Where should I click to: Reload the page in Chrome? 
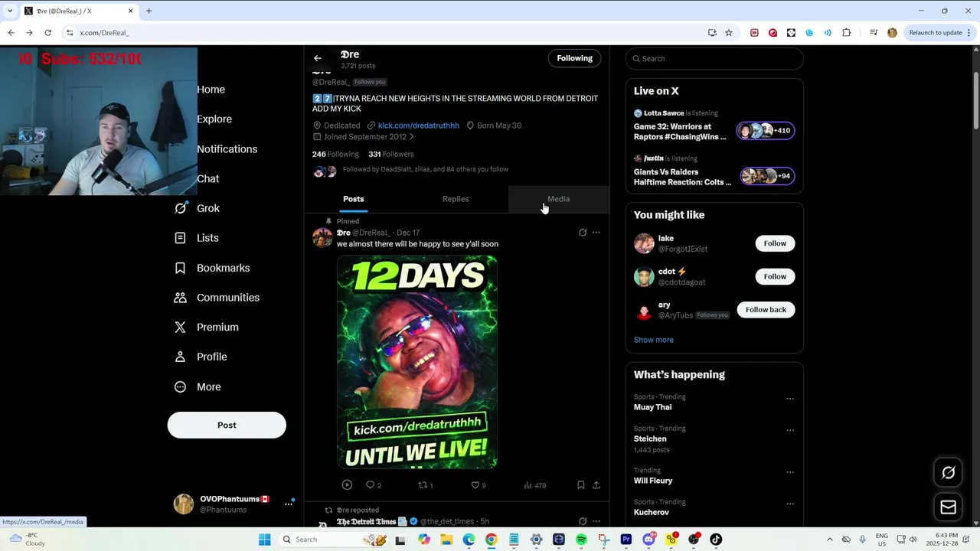point(47,33)
